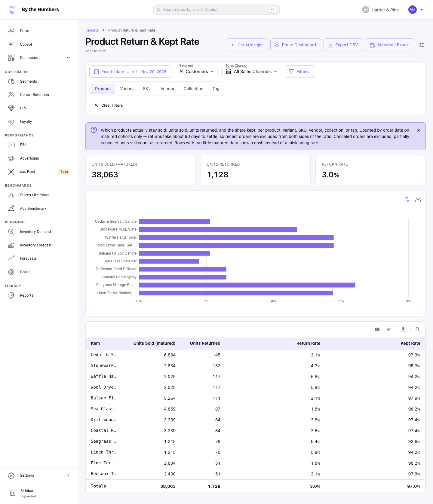
Task: Select the Collection tab
Action: [193, 89]
